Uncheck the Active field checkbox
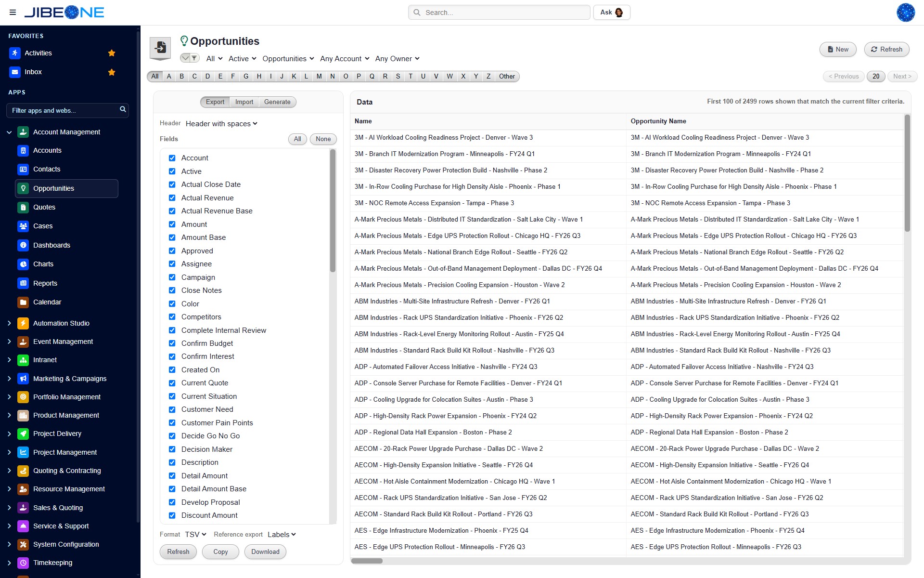The image size is (924, 578). click(172, 171)
